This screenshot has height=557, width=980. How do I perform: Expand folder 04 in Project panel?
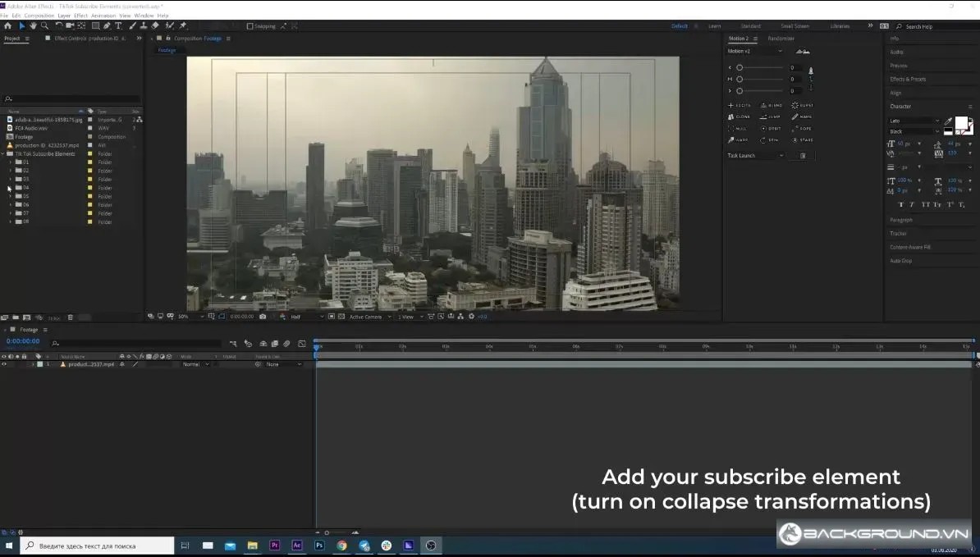point(10,188)
